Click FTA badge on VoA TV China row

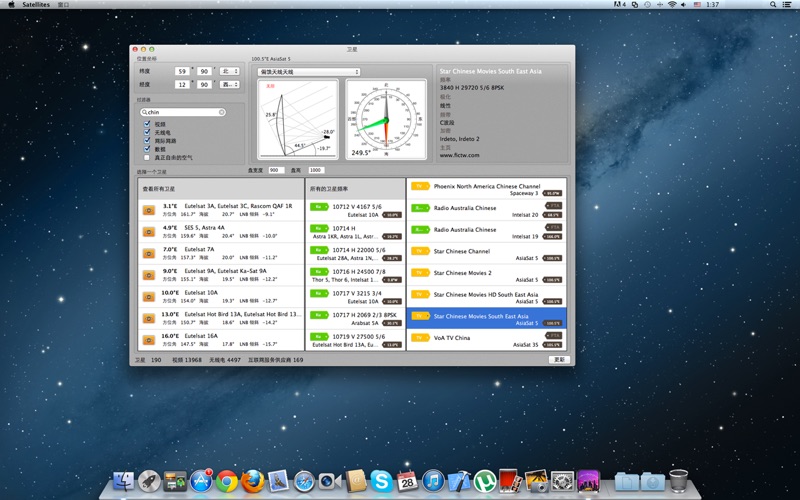(554, 335)
